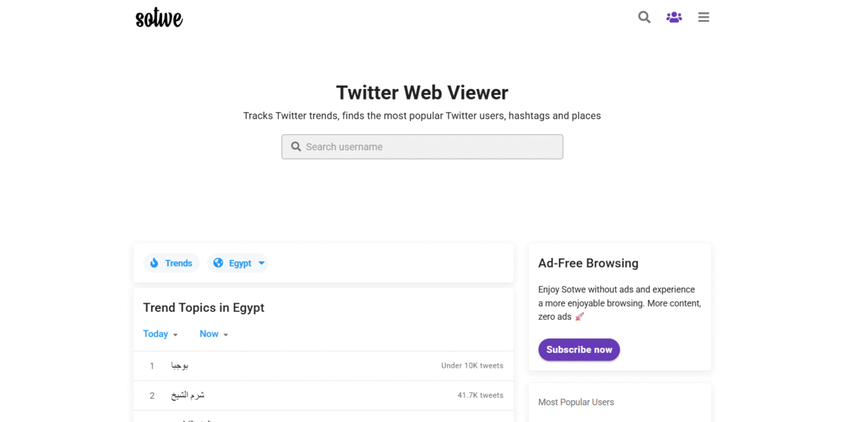Open the Today period dropdown
868x422 pixels.
[x=161, y=334]
